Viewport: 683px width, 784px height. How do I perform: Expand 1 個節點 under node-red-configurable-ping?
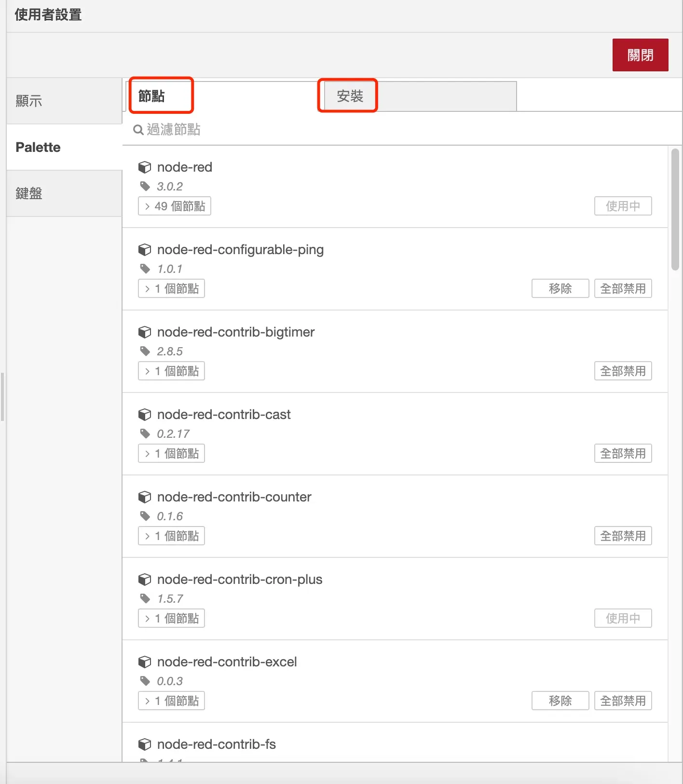[x=171, y=288]
